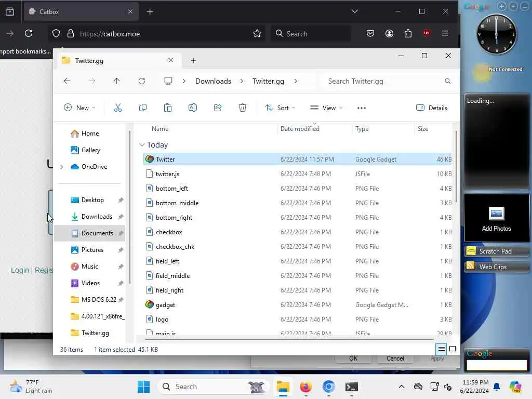This screenshot has height=399, width=532.
Task: Click the Login link on Catbox page
Action: tap(20, 270)
